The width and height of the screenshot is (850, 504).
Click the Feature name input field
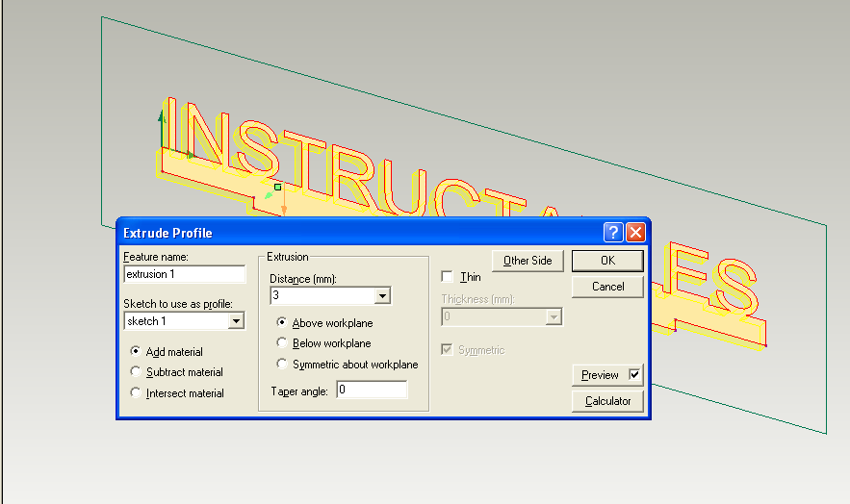184,274
